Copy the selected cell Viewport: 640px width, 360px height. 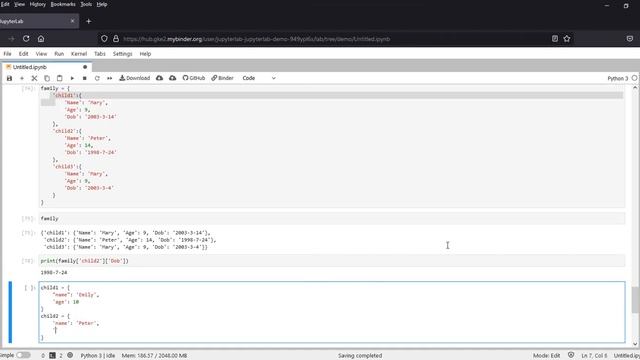pos(47,78)
